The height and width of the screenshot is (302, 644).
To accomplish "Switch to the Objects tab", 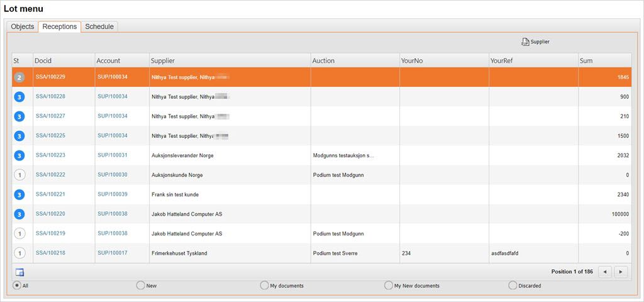I will pos(23,26).
